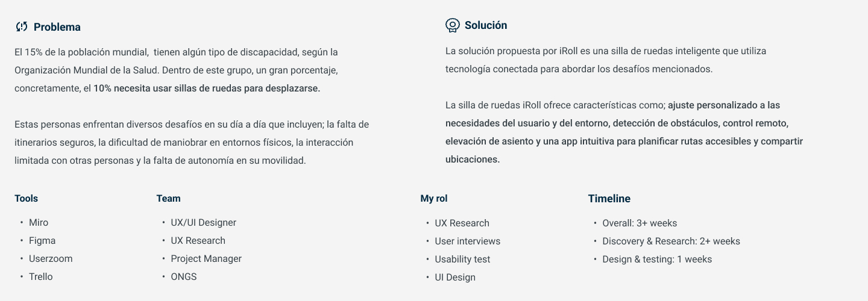This screenshot has height=301, width=868.
Task: Select User interviews role item
Action: [467, 241]
